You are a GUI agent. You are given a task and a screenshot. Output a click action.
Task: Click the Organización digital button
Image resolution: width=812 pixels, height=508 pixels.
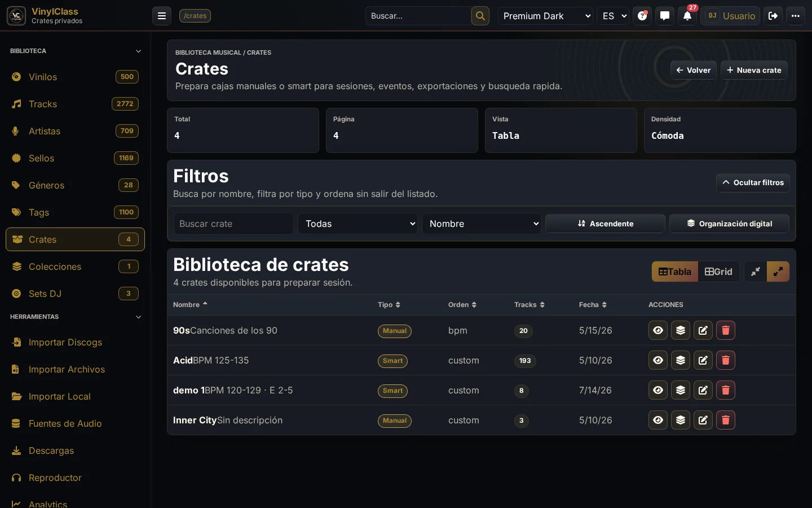click(x=729, y=224)
